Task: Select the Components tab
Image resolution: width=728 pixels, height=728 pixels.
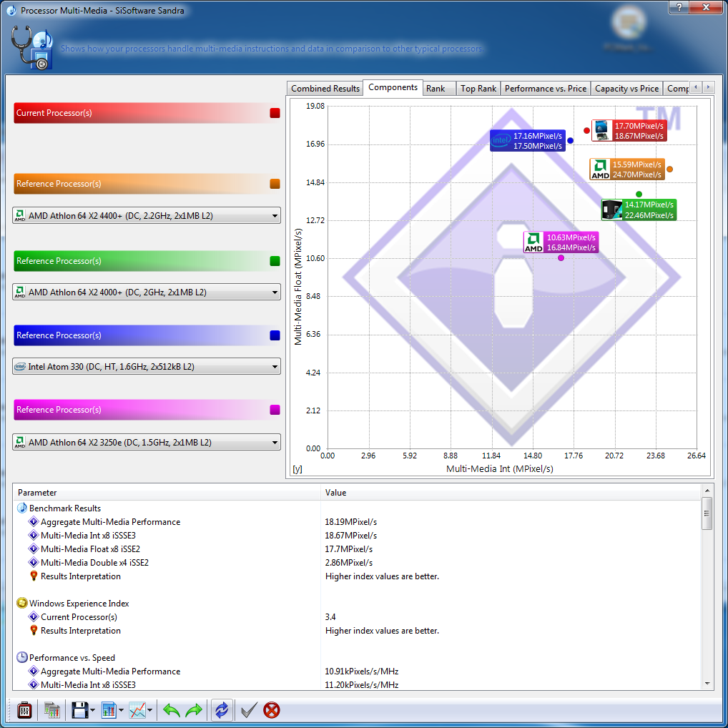Action: [393, 87]
